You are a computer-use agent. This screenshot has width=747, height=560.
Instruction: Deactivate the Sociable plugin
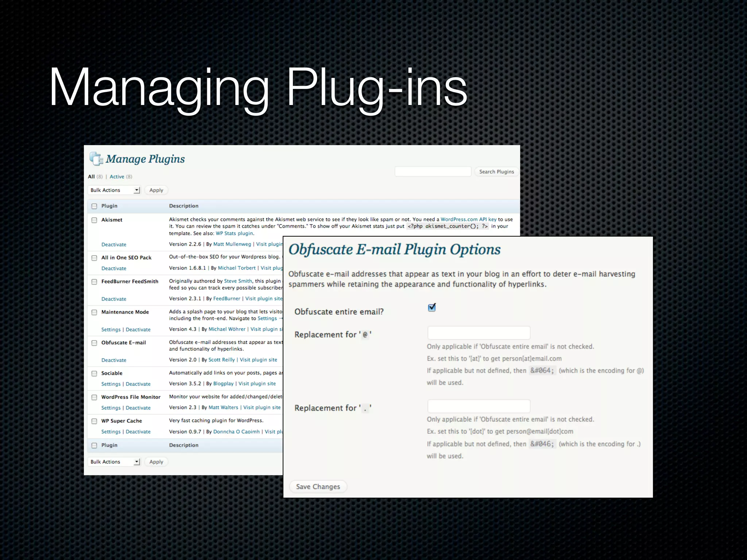pyautogui.click(x=138, y=384)
